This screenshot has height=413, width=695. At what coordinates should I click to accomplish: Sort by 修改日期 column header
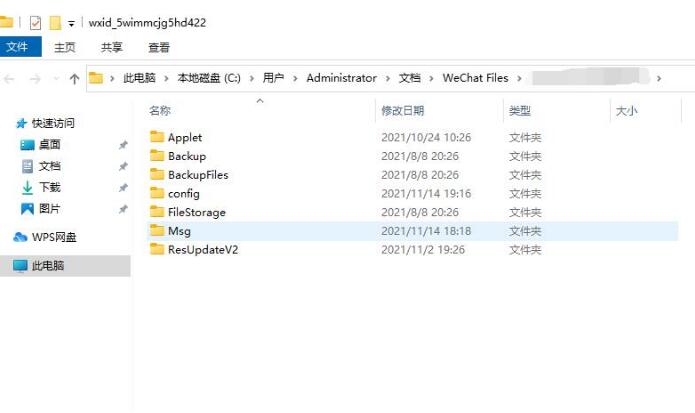point(402,110)
